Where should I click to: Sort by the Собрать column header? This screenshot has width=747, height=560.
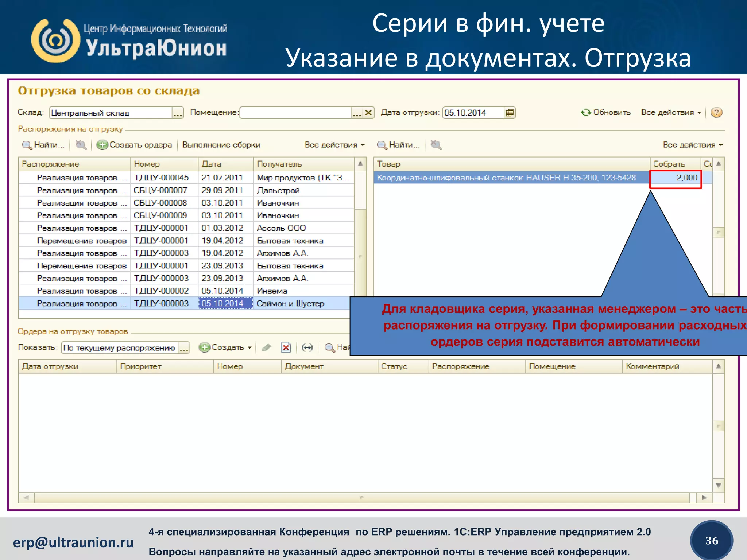tap(675, 164)
